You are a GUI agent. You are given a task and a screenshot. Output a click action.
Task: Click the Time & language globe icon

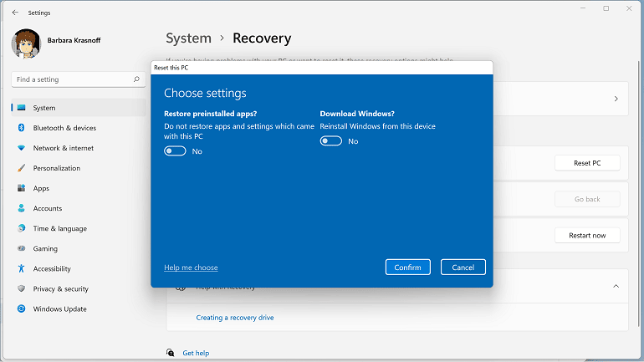tap(22, 228)
